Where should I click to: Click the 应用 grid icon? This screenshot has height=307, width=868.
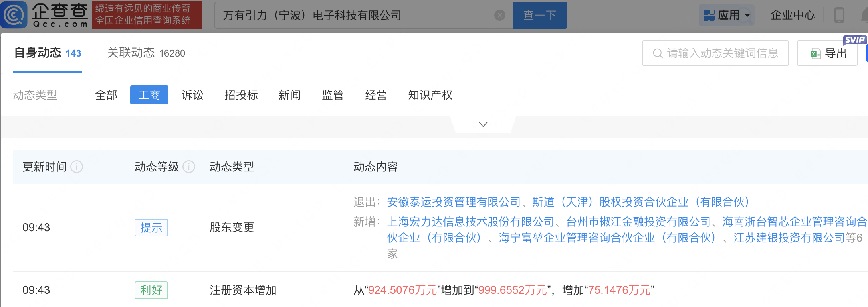709,15
